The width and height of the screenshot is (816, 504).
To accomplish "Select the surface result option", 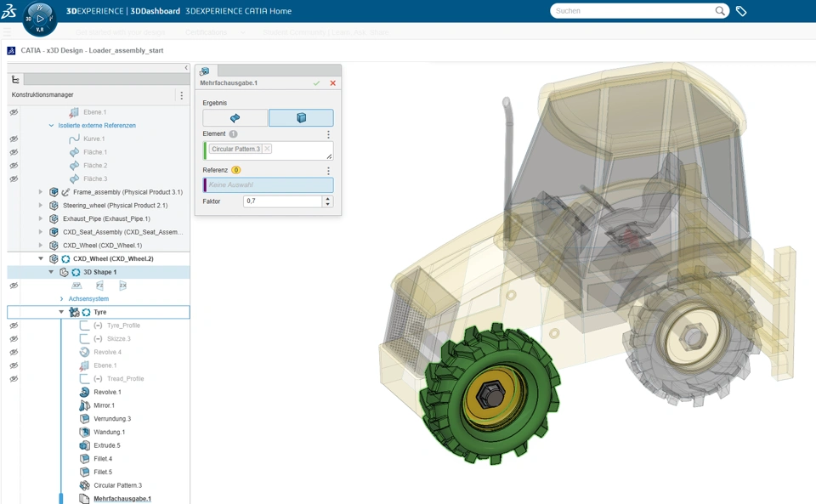I will point(235,118).
